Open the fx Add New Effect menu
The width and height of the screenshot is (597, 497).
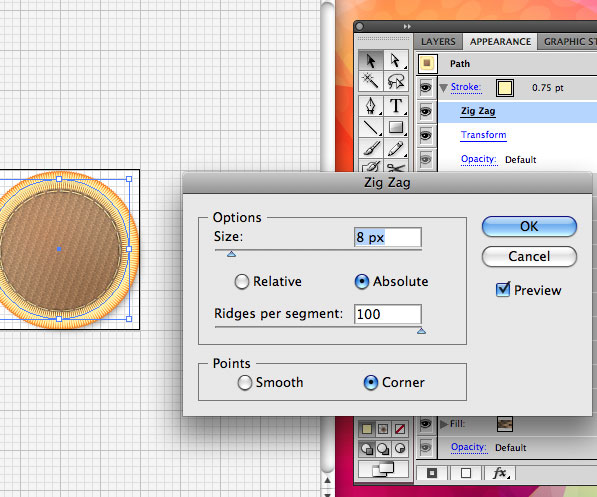coord(500,473)
